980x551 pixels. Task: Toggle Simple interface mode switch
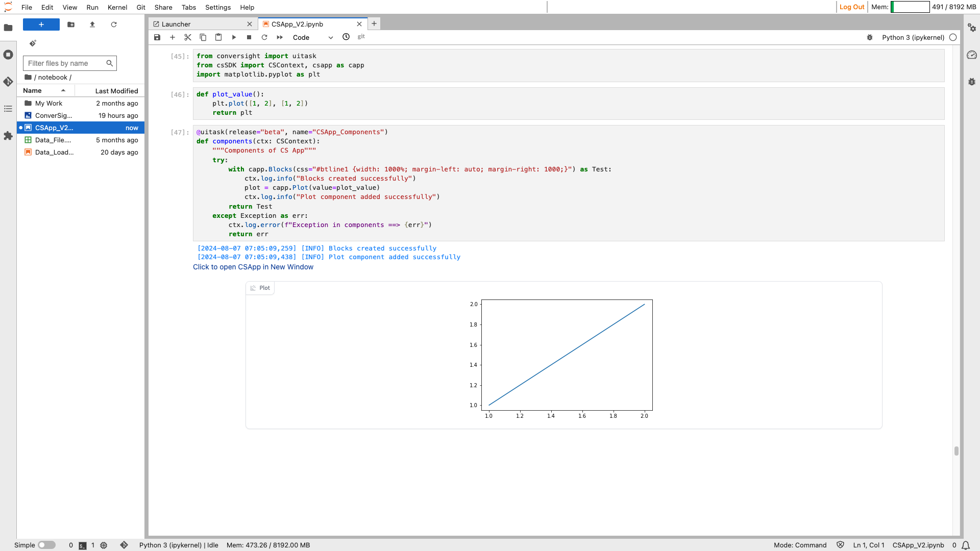pyautogui.click(x=46, y=545)
